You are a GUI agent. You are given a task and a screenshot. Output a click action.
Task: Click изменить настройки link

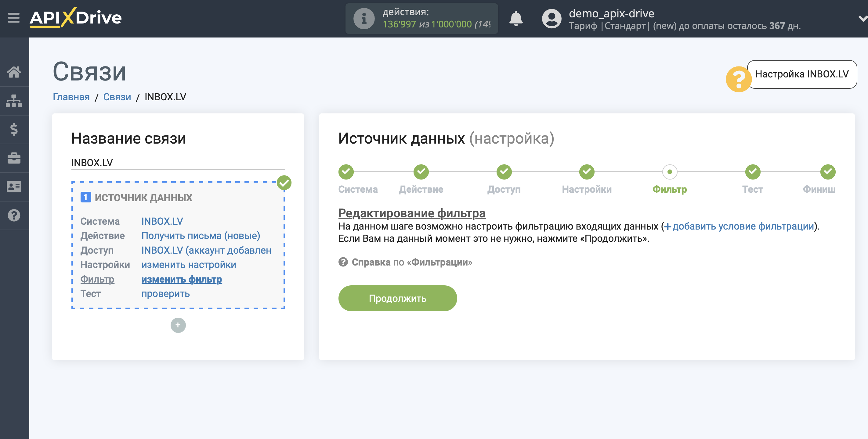[x=188, y=265]
